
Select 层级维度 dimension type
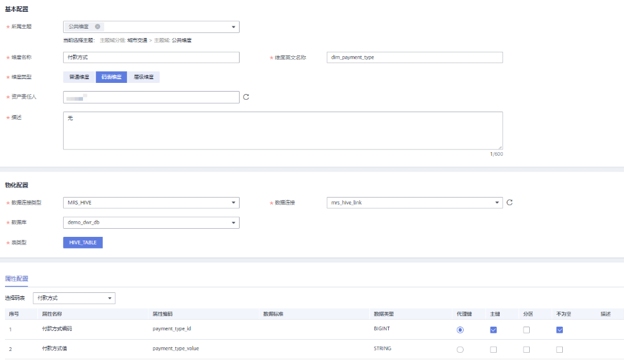point(144,77)
